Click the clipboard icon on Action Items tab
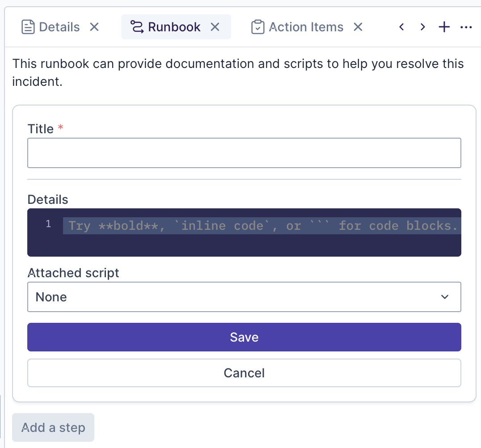 click(258, 27)
